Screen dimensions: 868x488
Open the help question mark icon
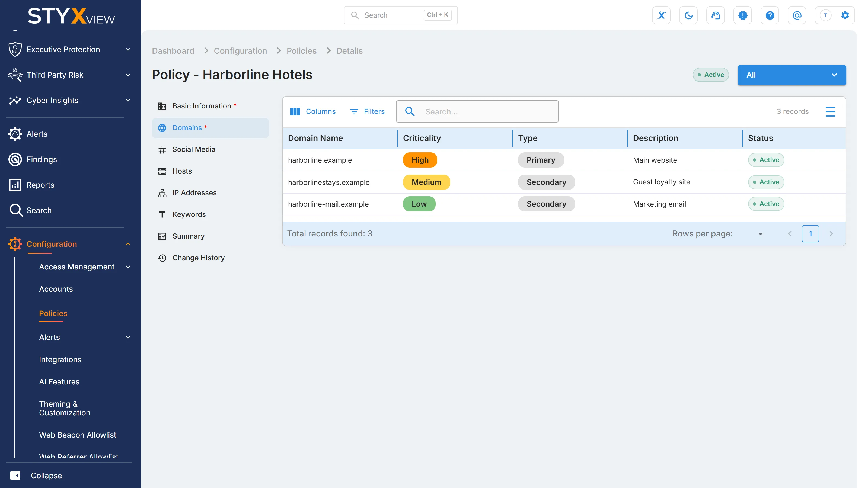click(x=770, y=15)
